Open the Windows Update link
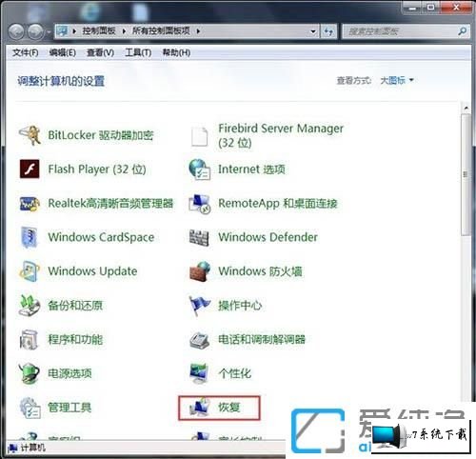The height and width of the screenshot is (459, 476). coord(92,271)
